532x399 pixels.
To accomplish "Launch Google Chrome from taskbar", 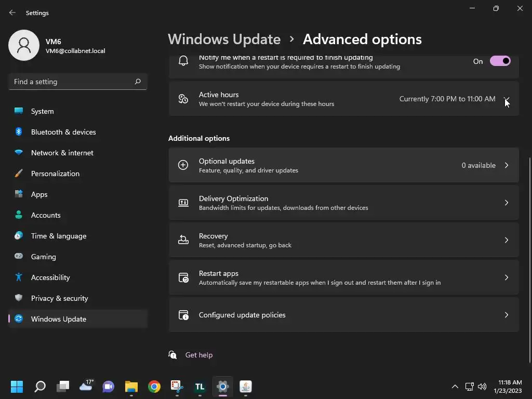I will click(x=154, y=387).
